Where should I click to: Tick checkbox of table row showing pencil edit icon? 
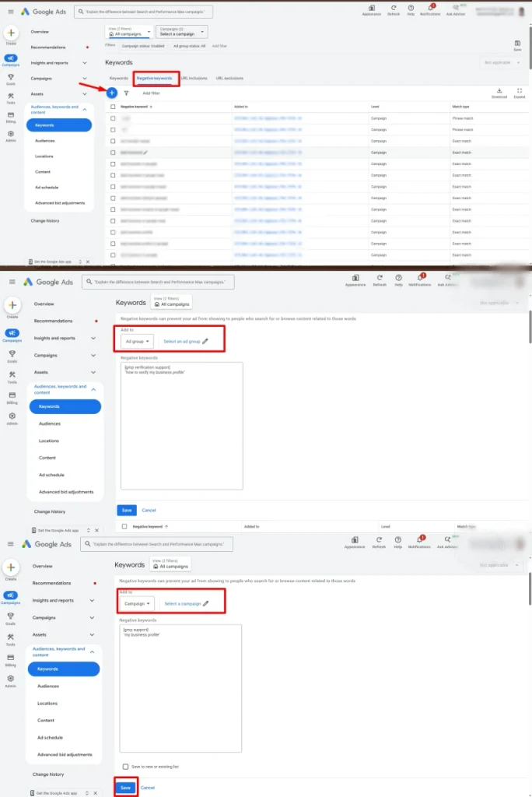(113, 153)
